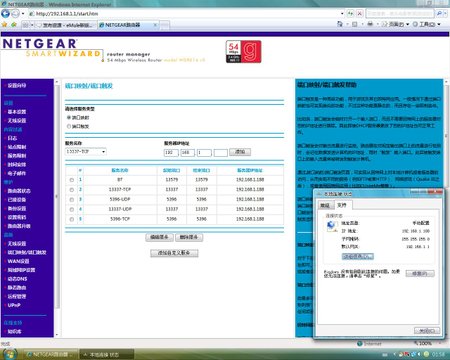The image size is (450, 360).
Task: Open local connection status taskbar button
Action: (x=107, y=354)
